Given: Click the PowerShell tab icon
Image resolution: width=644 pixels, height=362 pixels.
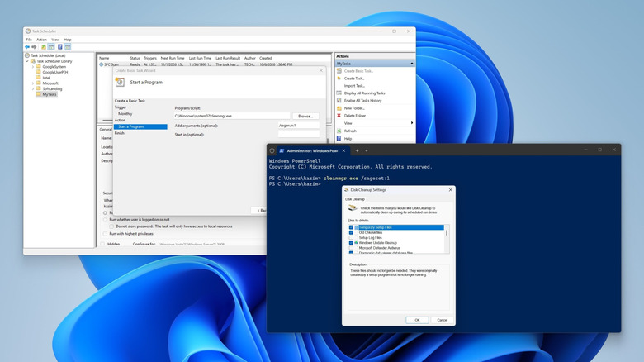Looking at the screenshot, I should tap(282, 150).
